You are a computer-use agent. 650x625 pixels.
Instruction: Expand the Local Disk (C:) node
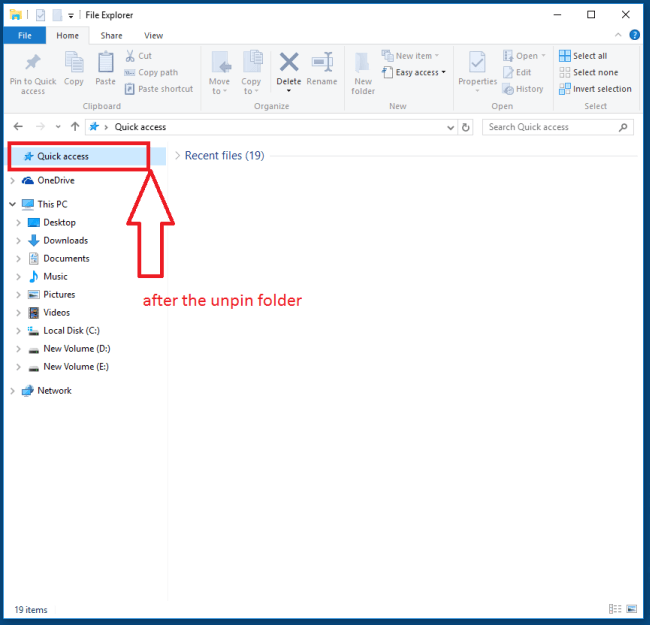[x=18, y=331]
